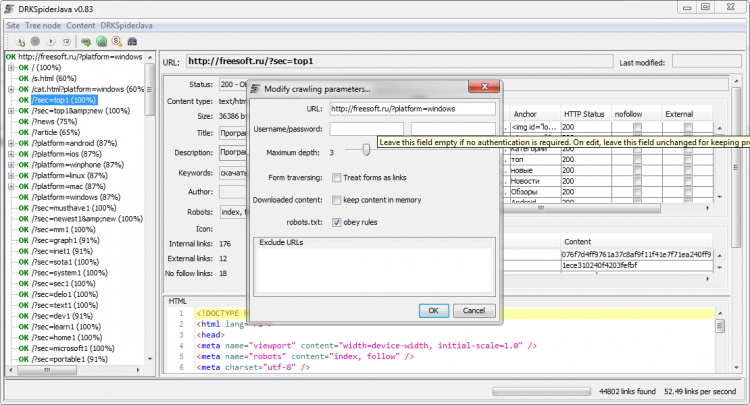
Task: Click the green arrow toolbar icon
Action: pos(86,41)
